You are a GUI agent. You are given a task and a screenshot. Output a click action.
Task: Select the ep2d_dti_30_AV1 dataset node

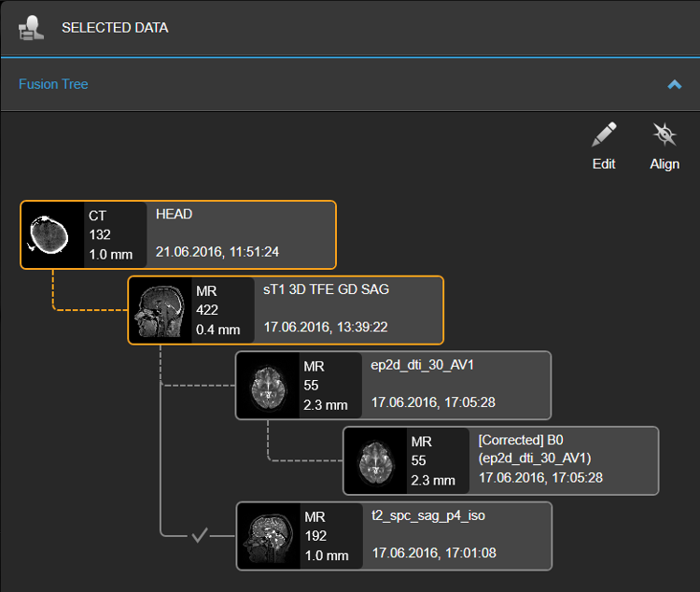coord(393,385)
